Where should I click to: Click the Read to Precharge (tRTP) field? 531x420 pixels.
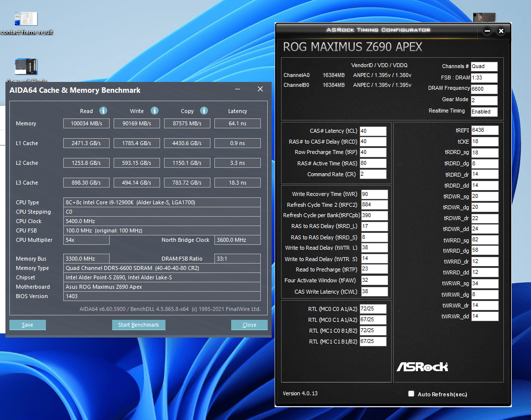[374, 269]
